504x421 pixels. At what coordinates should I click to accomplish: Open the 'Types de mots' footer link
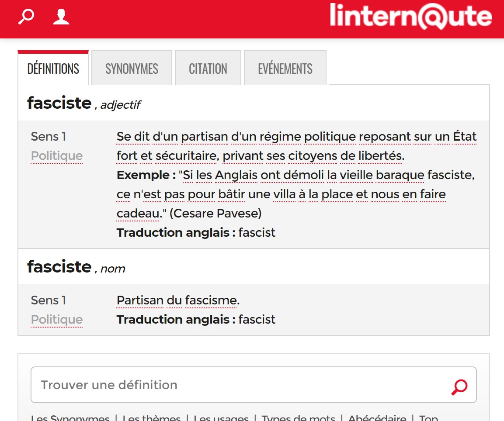(x=298, y=418)
